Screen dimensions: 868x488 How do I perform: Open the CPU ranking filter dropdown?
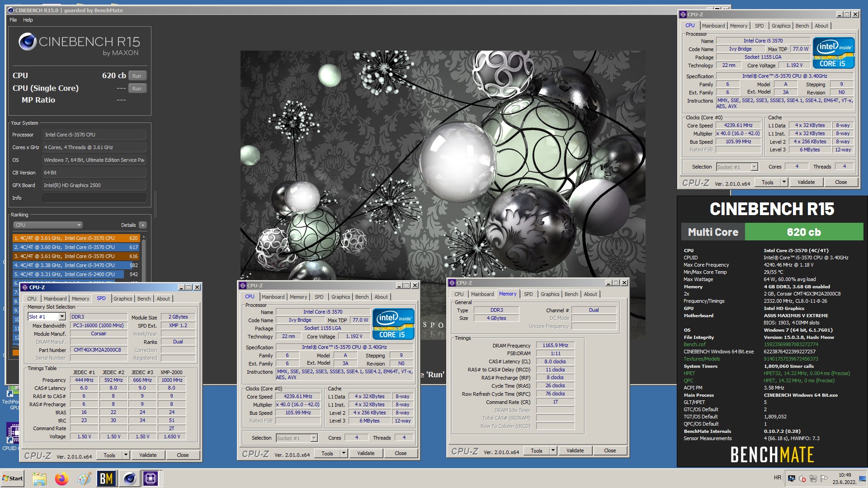click(x=48, y=225)
